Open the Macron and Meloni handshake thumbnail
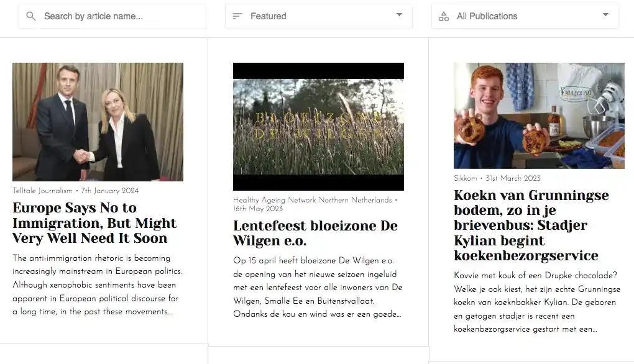 pos(98,122)
